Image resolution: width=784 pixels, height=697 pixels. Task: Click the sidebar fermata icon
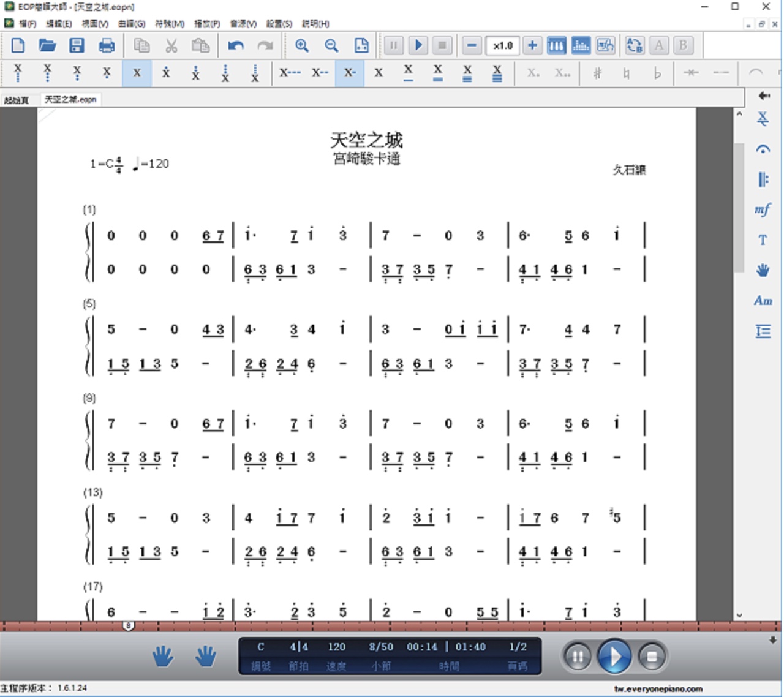click(763, 149)
